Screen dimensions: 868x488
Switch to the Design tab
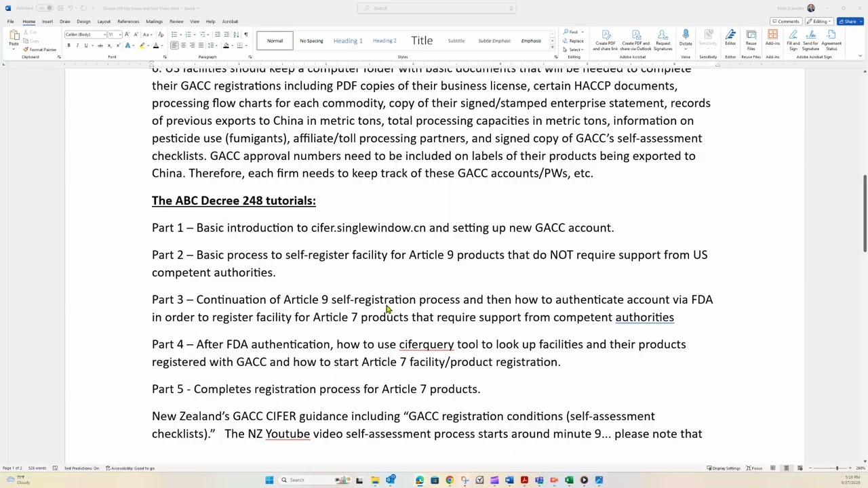[x=83, y=21]
